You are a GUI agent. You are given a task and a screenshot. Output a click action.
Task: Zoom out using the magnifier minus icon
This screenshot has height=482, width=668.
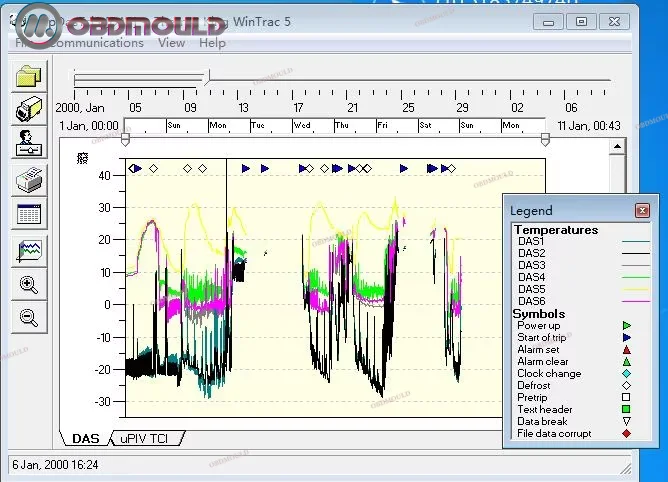29,318
